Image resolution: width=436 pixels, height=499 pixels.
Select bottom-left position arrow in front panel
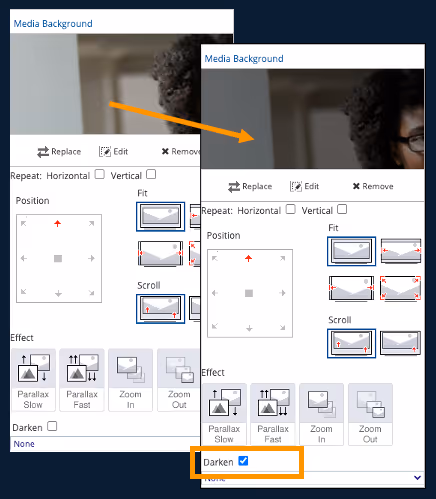point(215,326)
